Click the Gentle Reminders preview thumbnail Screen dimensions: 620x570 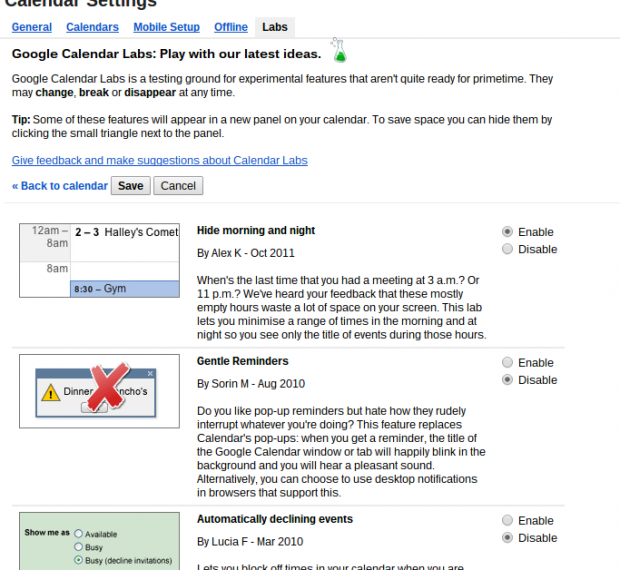pyautogui.click(x=99, y=391)
